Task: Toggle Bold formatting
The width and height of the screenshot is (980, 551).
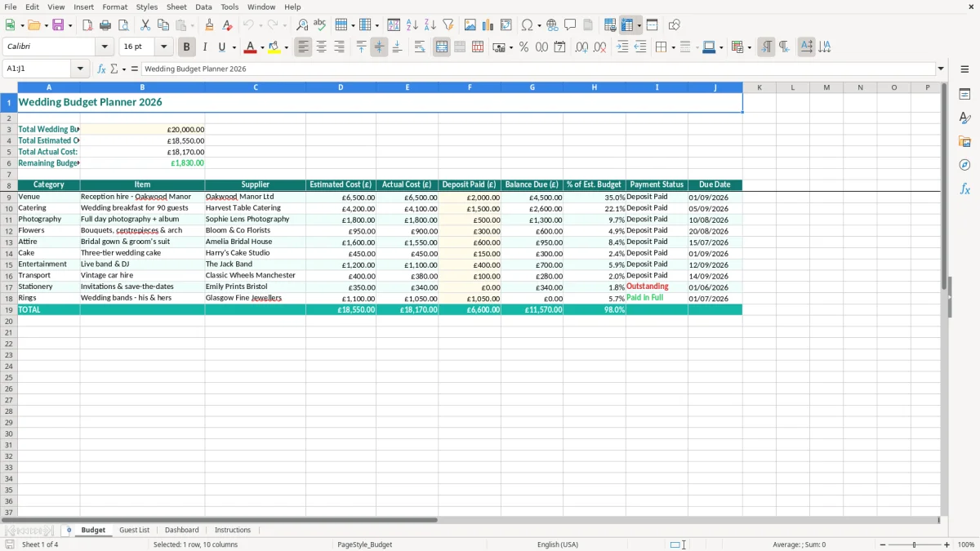Action: click(x=187, y=47)
